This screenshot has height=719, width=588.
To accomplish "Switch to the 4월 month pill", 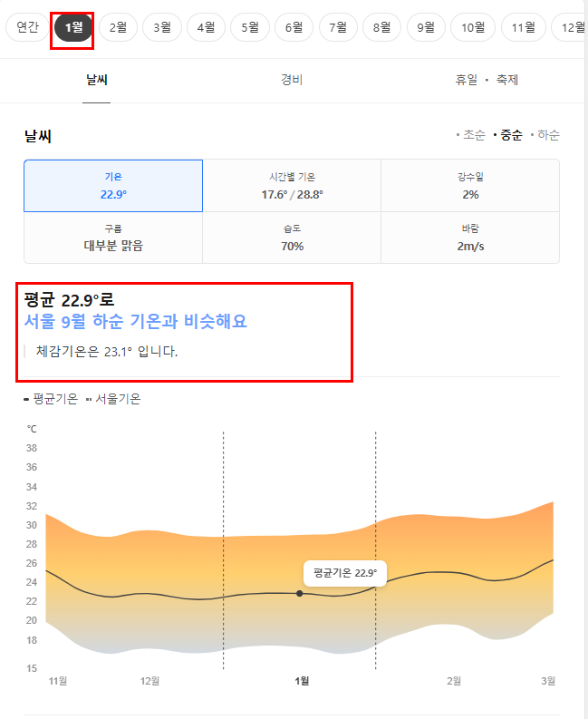I will pos(206,27).
